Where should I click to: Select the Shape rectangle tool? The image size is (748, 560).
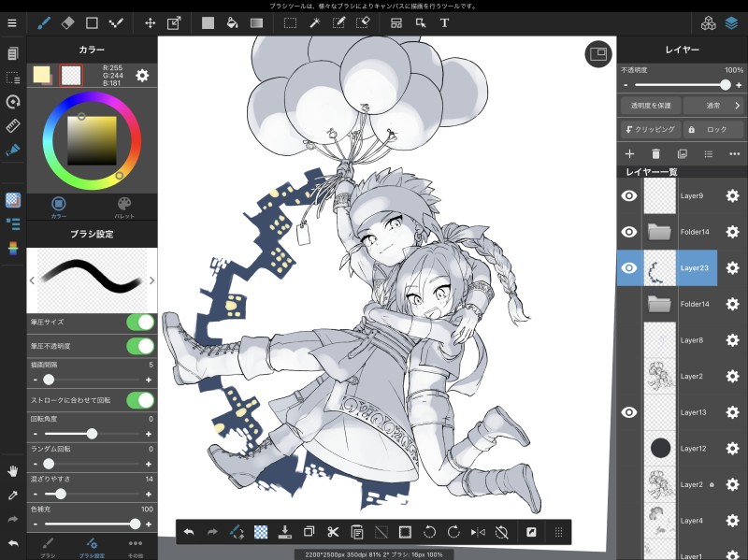pos(92,22)
